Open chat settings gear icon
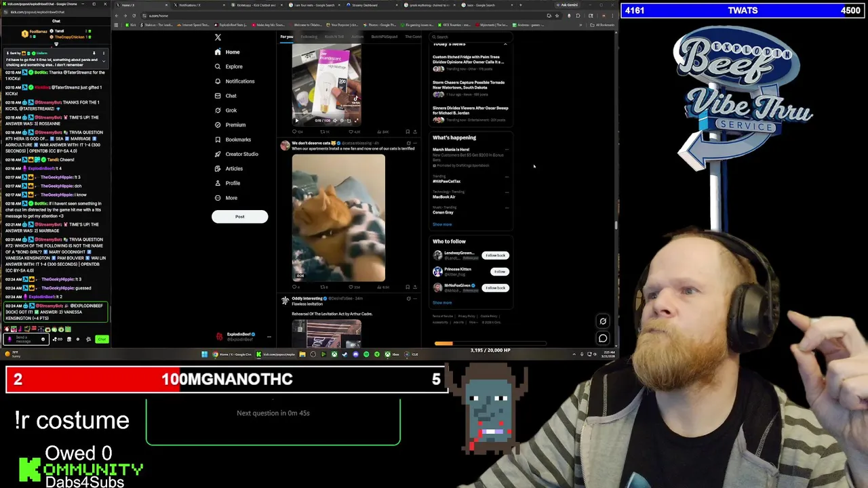 coord(88,339)
